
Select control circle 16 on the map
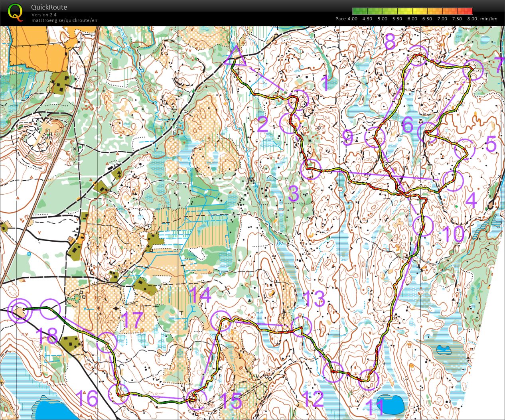119,394
